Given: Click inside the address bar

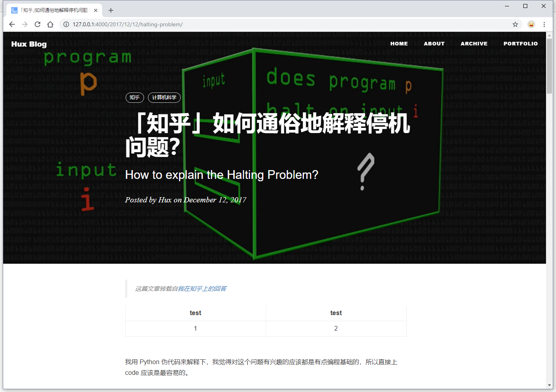Looking at the screenshot, I should click(239, 24).
